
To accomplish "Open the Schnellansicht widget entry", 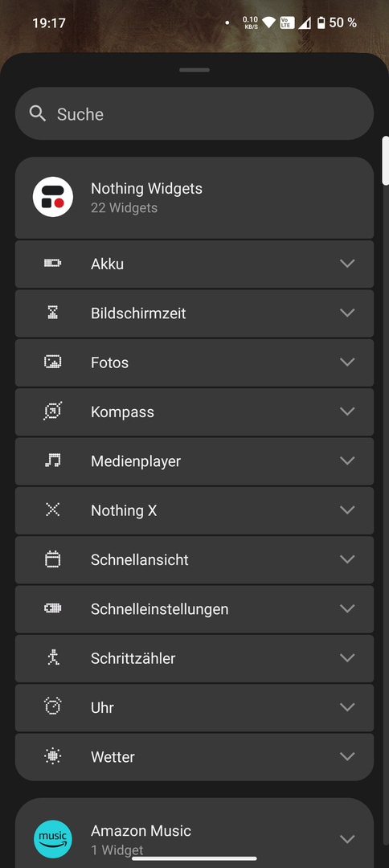I will pos(194,559).
